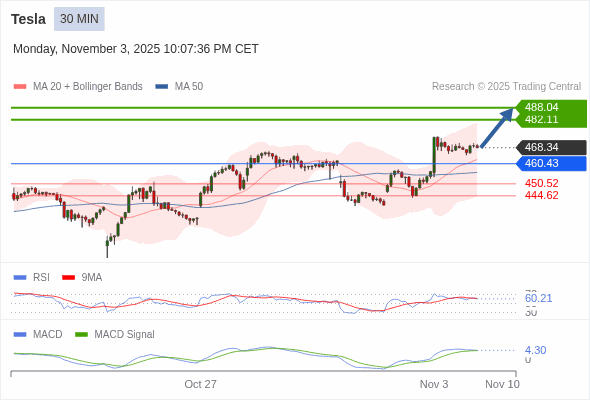Click the 'Nov 3' axis date

[434, 384]
